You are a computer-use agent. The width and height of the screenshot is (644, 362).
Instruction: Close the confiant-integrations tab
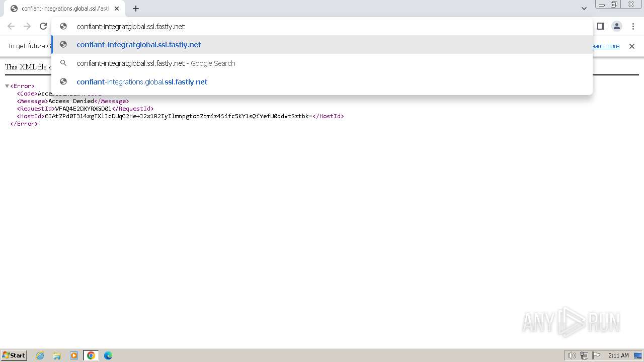point(117,9)
